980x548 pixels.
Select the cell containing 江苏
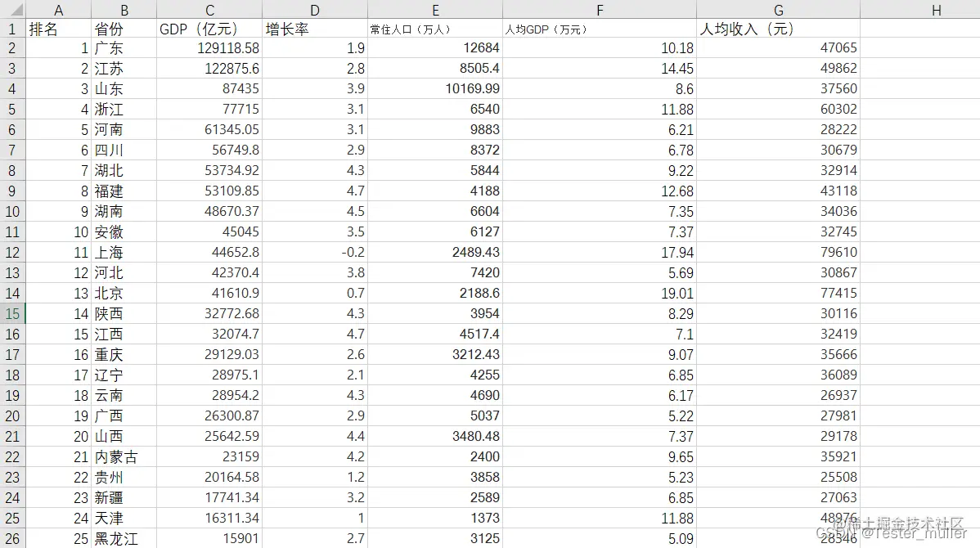click(x=124, y=68)
